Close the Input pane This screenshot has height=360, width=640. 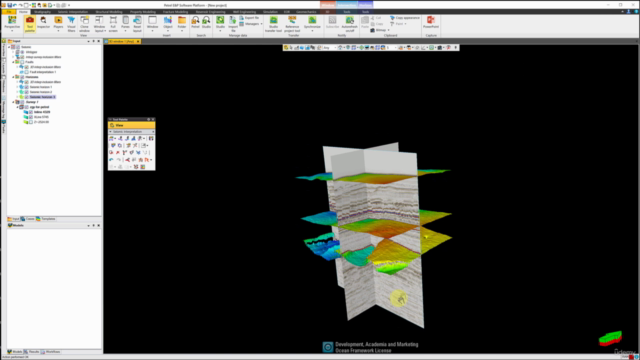[98, 41]
